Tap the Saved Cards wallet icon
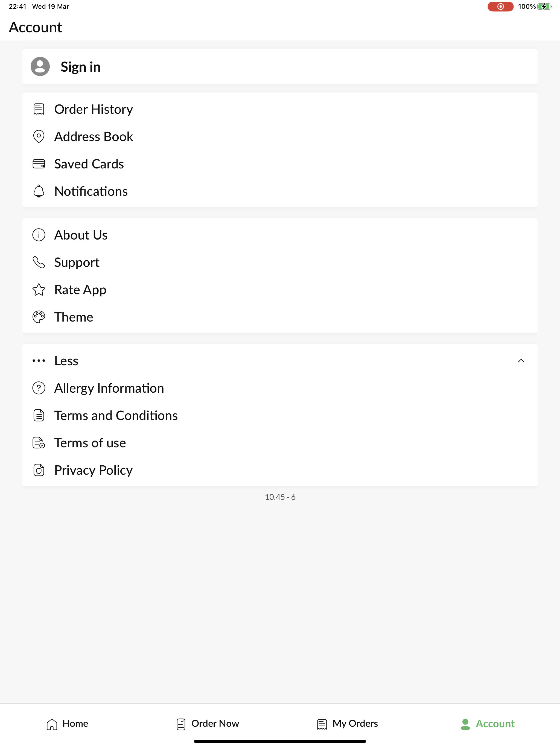This screenshot has height=747, width=560. pyautogui.click(x=39, y=164)
